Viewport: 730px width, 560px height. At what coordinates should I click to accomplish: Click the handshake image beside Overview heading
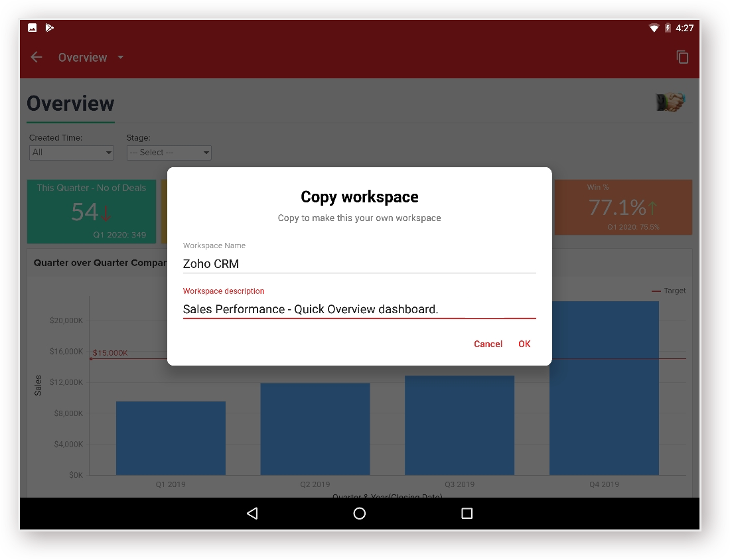pos(670,102)
